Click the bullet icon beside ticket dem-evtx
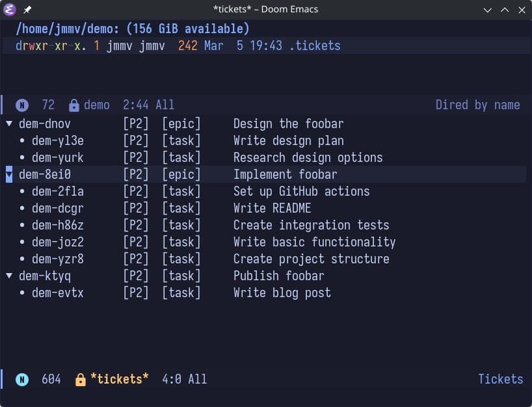The image size is (532, 407). point(22,293)
